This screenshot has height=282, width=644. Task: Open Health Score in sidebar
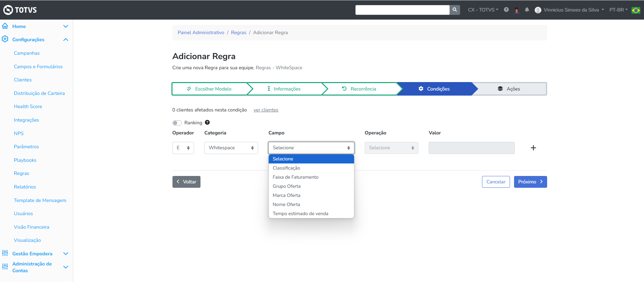pyautogui.click(x=28, y=106)
